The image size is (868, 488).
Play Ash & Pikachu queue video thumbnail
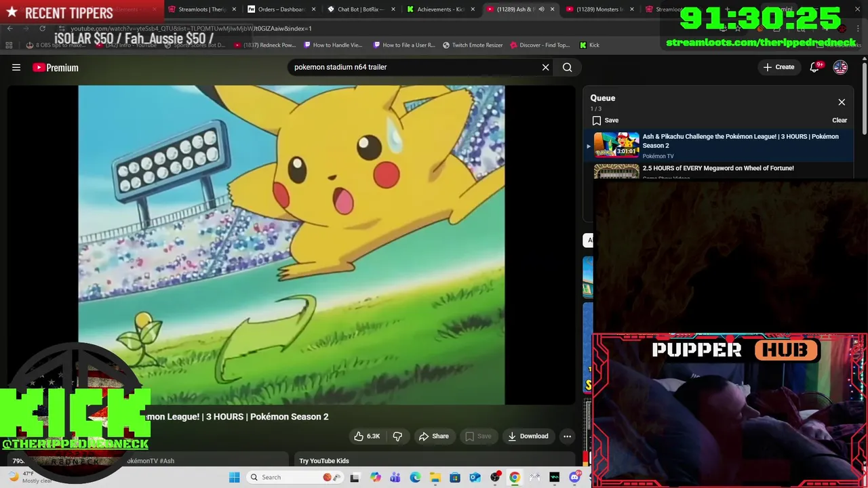click(x=616, y=144)
